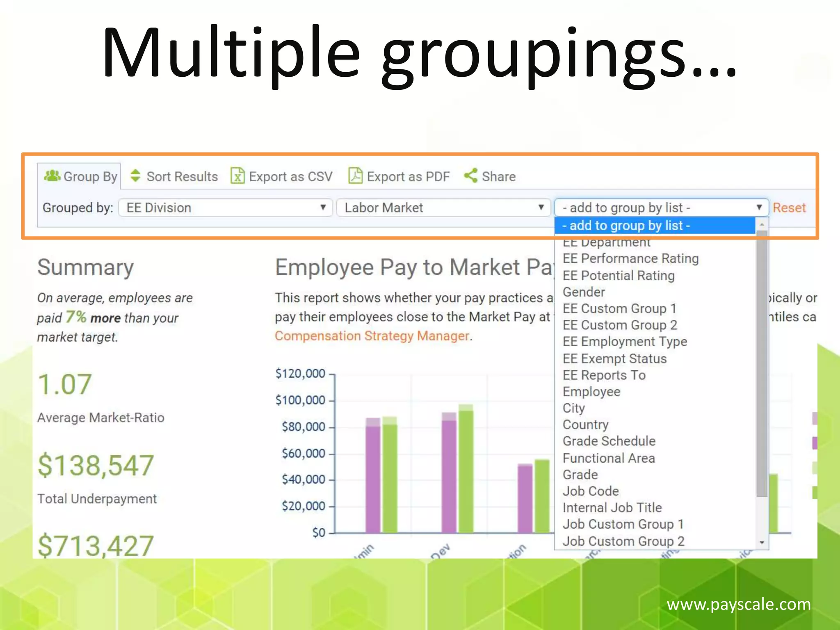Click the $713,427 summary value
The height and width of the screenshot is (630, 840).
pyautogui.click(x=96, y=546)
